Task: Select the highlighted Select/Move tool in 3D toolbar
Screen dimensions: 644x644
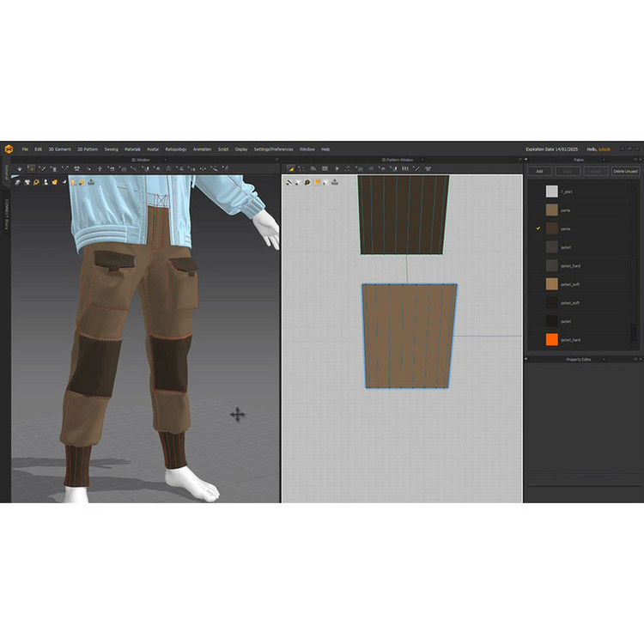Action: click(x=32, y=169)
